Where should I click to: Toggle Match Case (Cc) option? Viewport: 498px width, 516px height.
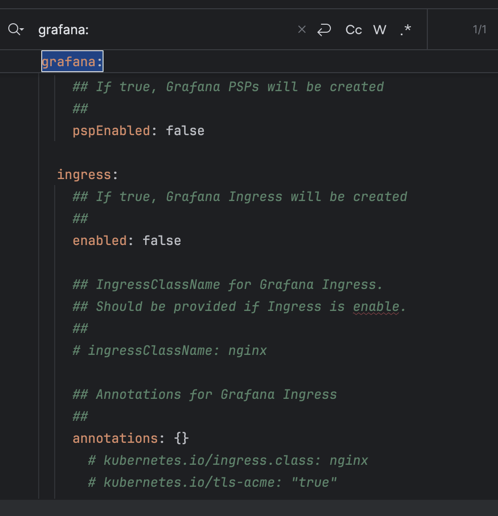(x=353, y=30)
